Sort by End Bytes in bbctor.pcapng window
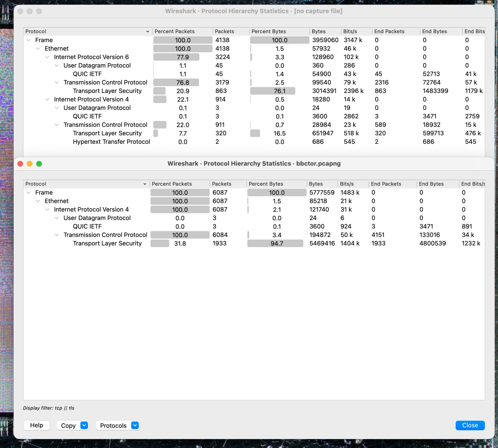This screenshot has height=448, width=498. point(438,184)
